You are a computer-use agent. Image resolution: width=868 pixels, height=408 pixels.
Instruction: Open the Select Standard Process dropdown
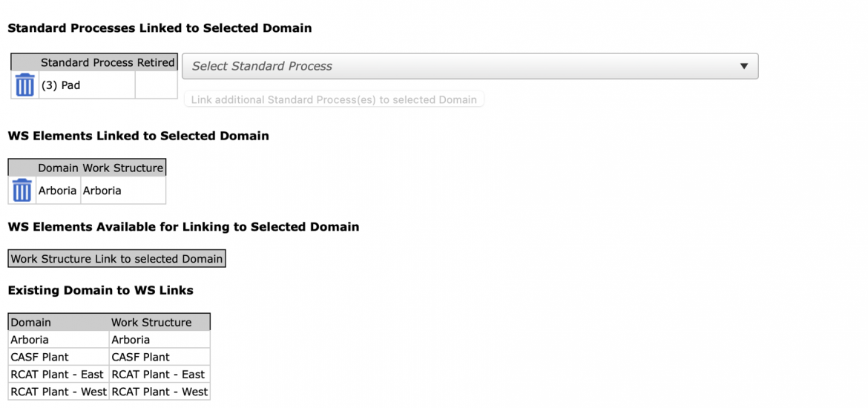pyautogui.click(x=470, y=67)
